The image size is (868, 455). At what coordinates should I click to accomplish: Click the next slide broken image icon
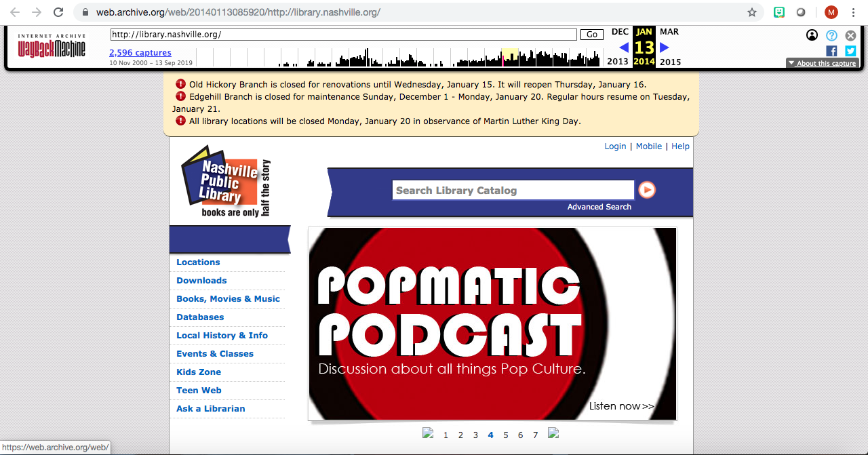553,434
